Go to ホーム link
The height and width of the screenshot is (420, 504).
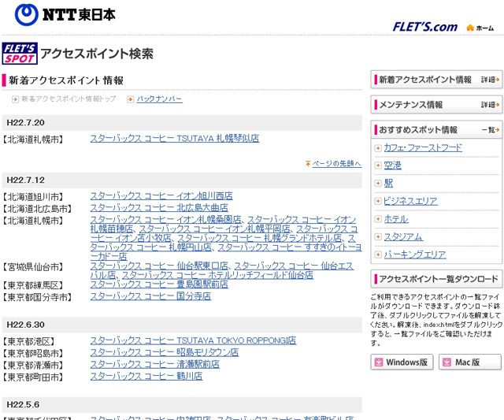[485, 28]
